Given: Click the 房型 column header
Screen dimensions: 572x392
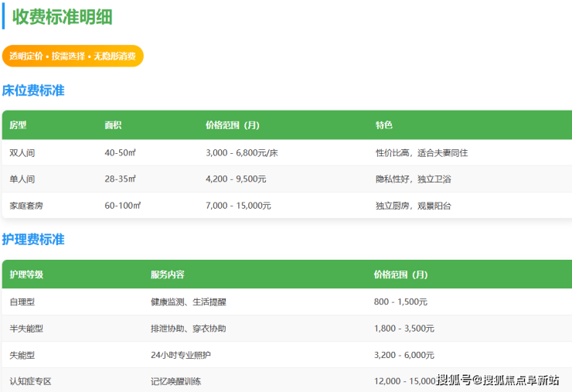Looking at the screenshot, I should 18,125.
